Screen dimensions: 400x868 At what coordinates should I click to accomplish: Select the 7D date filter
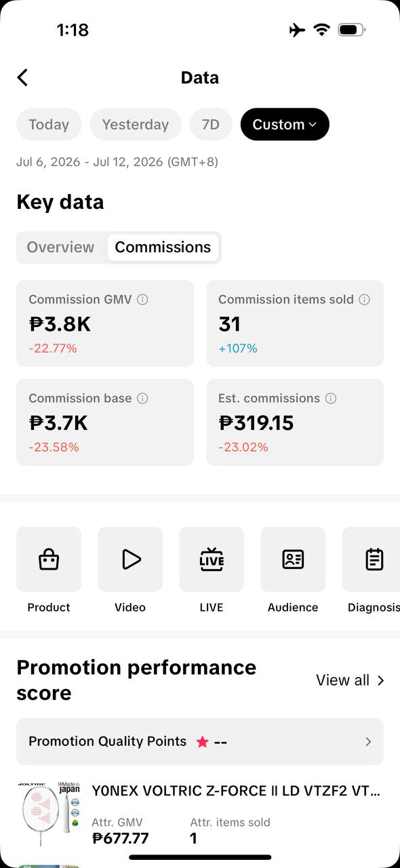point(211,124)
